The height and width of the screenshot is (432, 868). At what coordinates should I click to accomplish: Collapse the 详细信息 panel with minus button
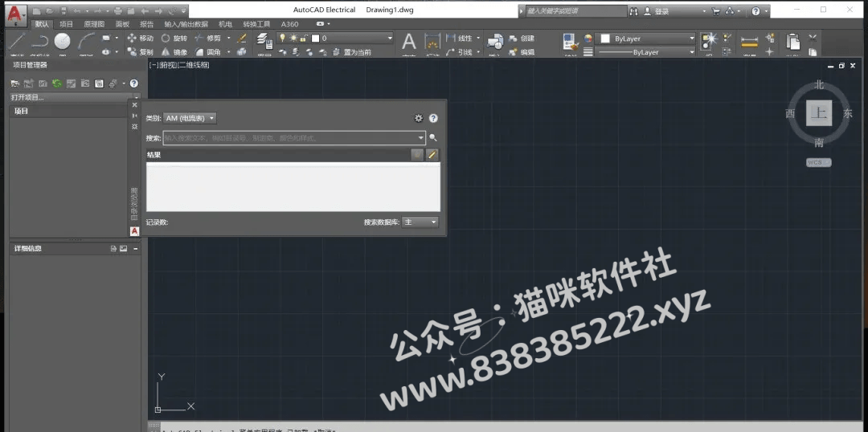(x=136, y=249)
